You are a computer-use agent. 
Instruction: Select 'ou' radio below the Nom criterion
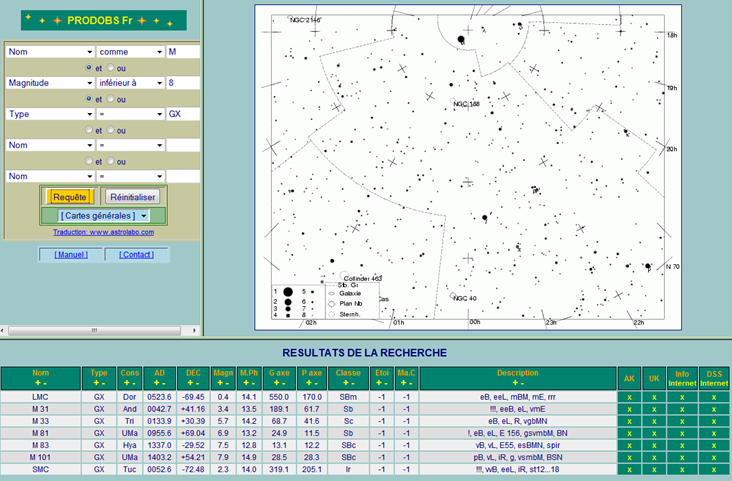pos(111,68)
